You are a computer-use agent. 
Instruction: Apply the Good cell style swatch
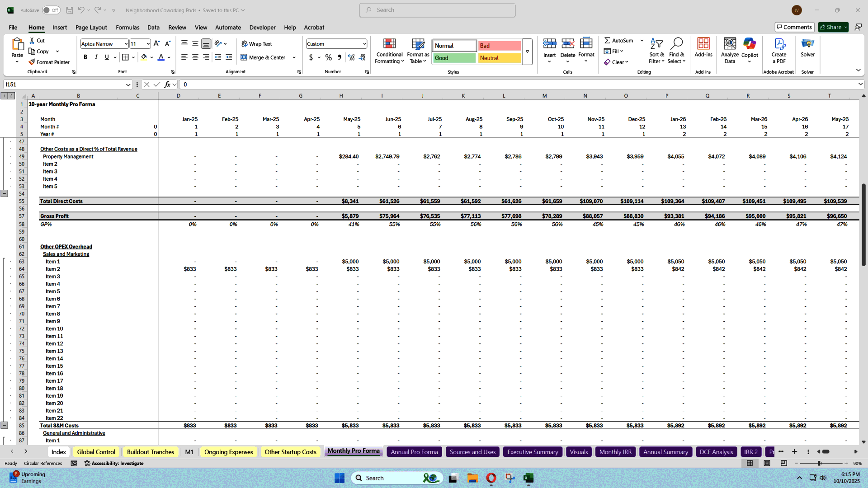(454, 58)
